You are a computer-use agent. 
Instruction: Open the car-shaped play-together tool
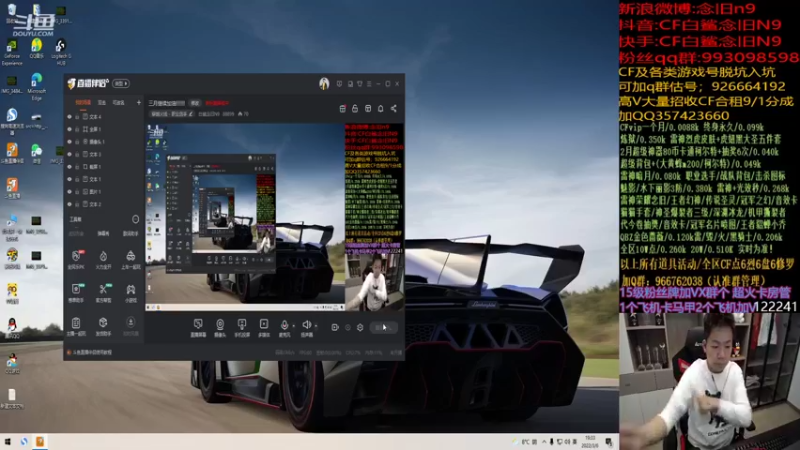(x=131, y=259)
